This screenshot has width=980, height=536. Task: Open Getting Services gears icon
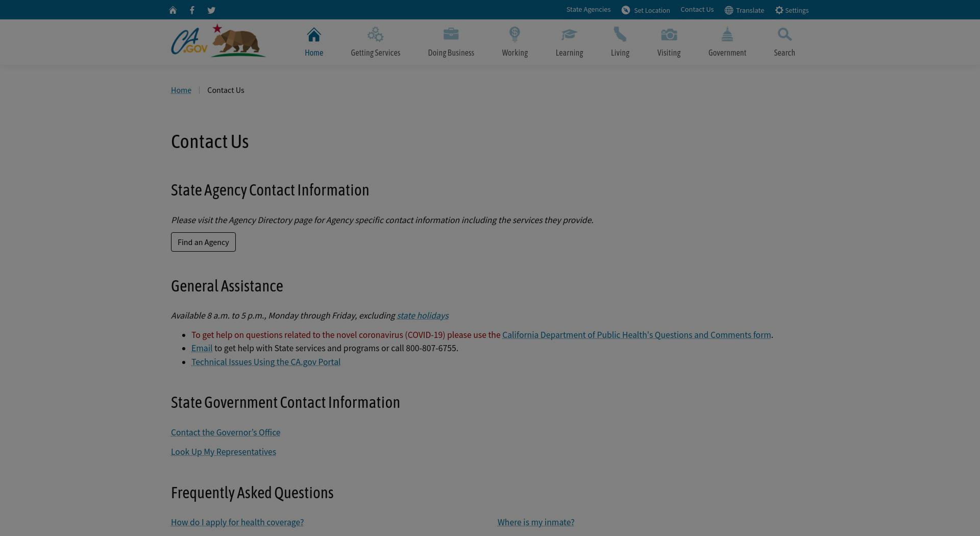[375, 35]
